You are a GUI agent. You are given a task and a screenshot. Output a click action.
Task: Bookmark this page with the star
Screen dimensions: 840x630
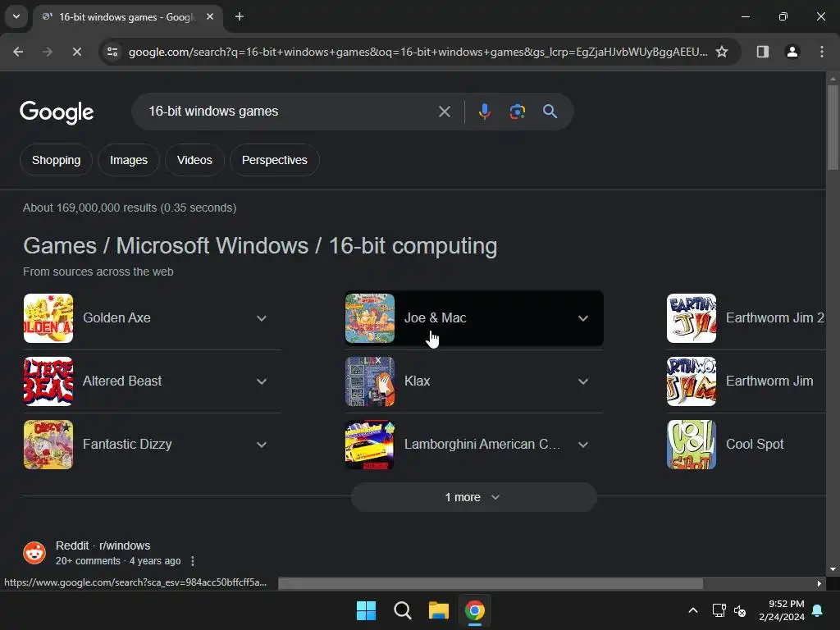(x=722, y=52)
